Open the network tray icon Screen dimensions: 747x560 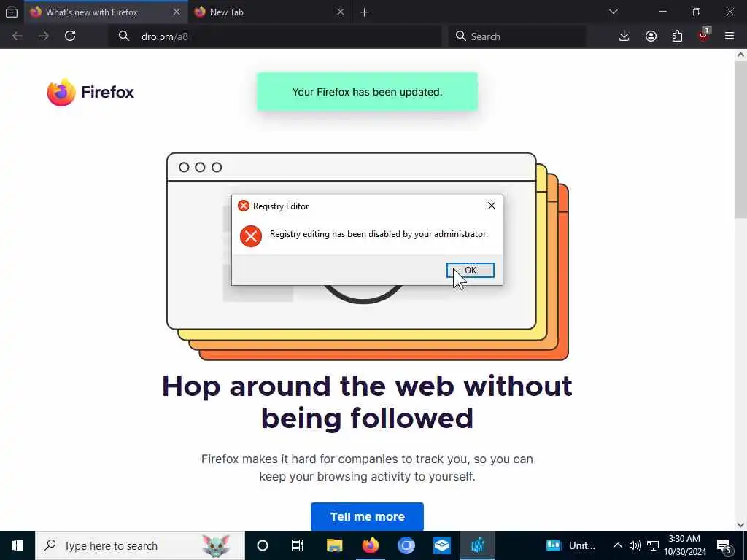coord(653,545)
